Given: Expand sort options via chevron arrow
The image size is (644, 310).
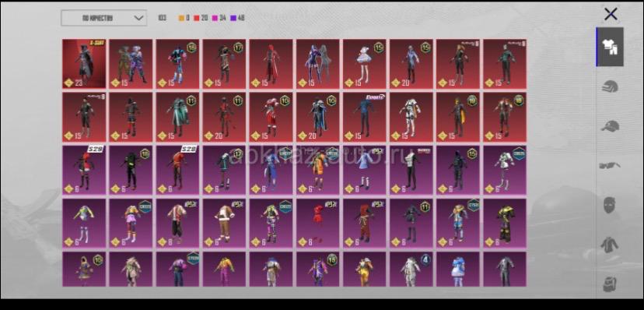Looking at the screenshot, I should tap(138, 18).
